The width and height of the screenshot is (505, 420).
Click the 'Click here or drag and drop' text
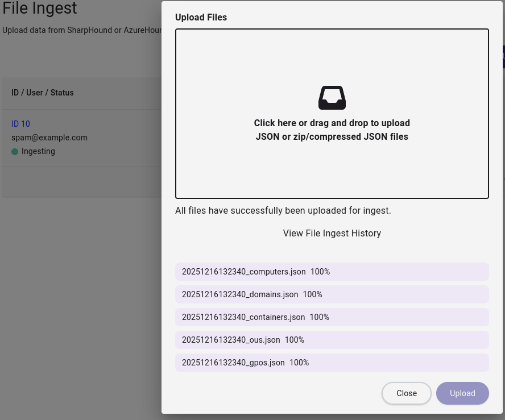click(332, 123)
